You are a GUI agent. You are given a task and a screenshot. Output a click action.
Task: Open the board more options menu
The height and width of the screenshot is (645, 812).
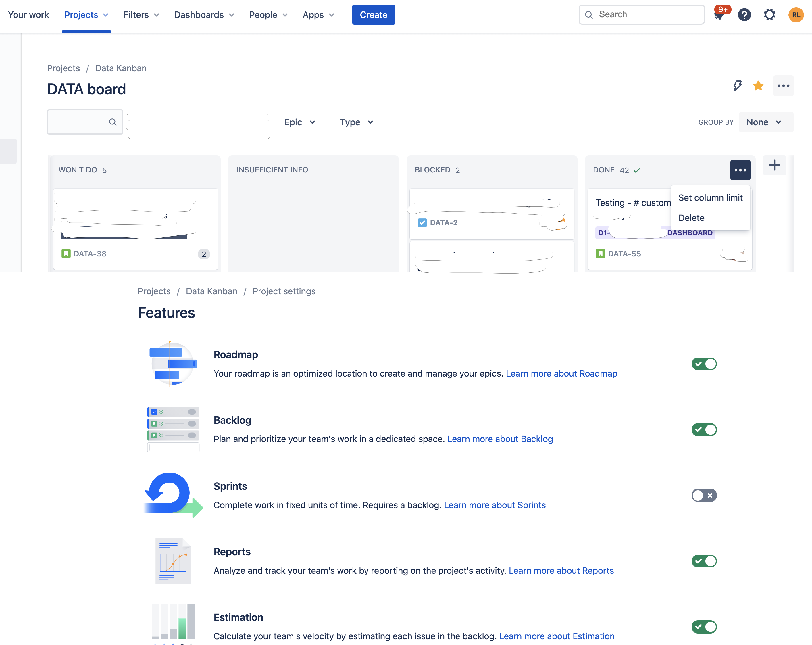783,86
